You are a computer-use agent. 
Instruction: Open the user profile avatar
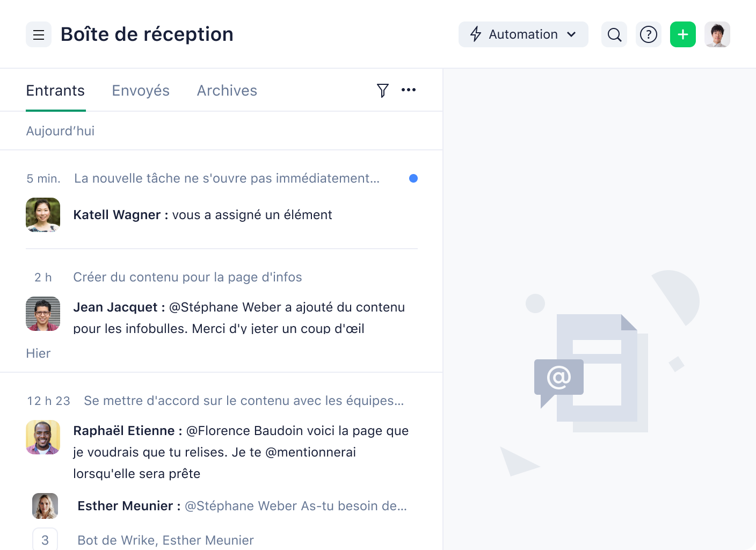[x=717, y=34]
